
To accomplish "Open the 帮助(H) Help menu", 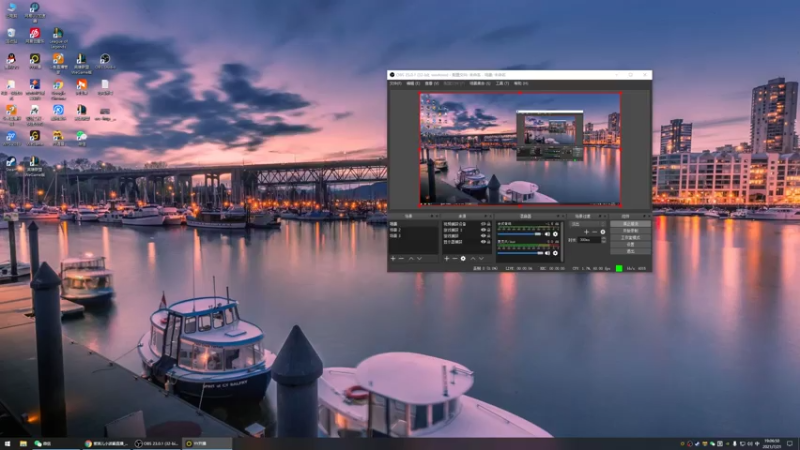I will click(x=520, y=83).
